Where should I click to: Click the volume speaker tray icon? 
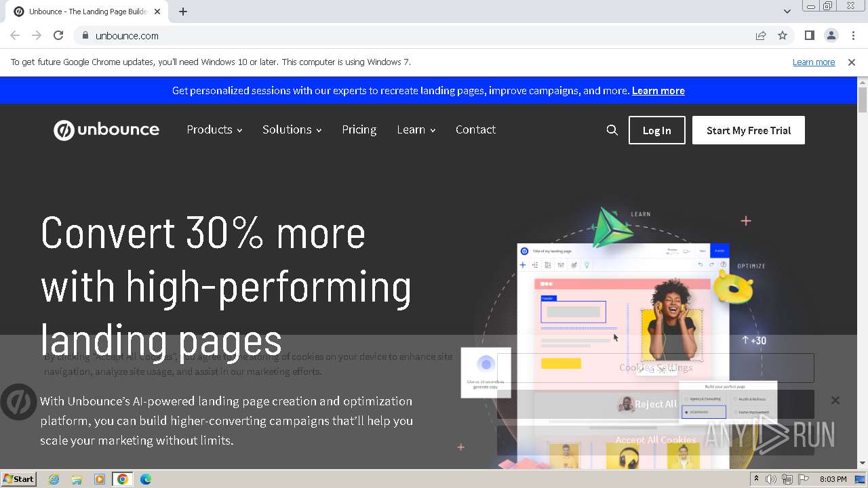(x=771, y=479)
